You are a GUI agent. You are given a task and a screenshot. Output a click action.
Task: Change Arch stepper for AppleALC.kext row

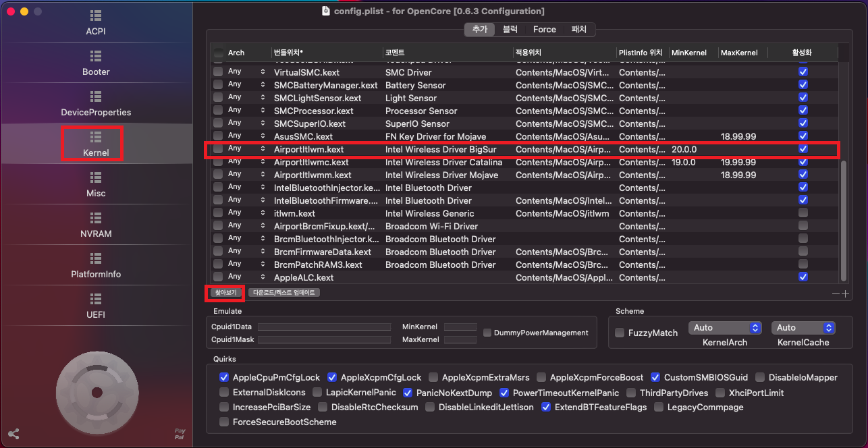[263, 277]
